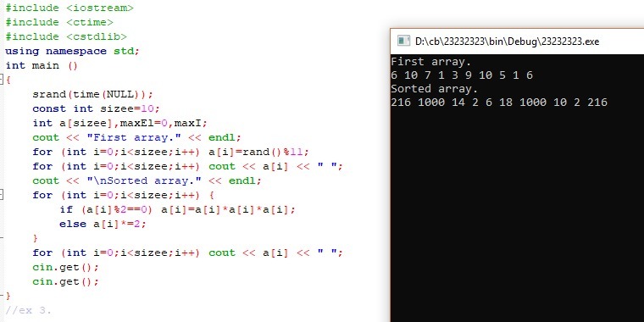This screenshot has height=322, width=644.
Task: Click the #include <cstdlib> line
Action: 66,36
